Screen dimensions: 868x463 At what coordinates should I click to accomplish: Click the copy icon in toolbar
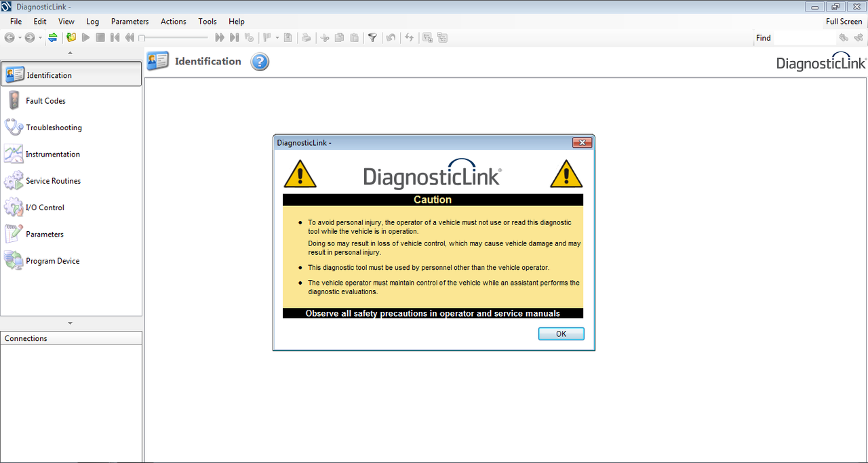pyautogui.click(x=340, y=38)
